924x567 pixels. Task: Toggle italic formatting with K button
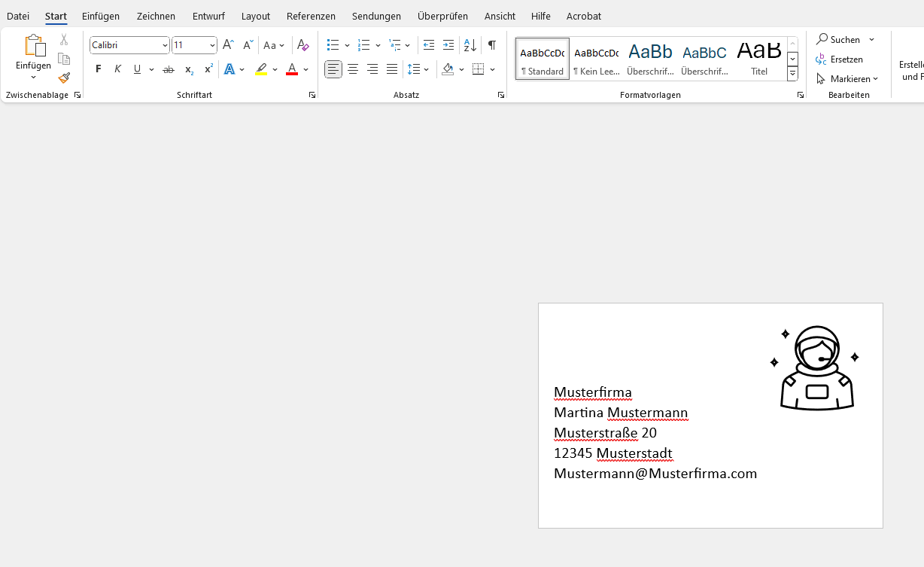coord(117,69)
